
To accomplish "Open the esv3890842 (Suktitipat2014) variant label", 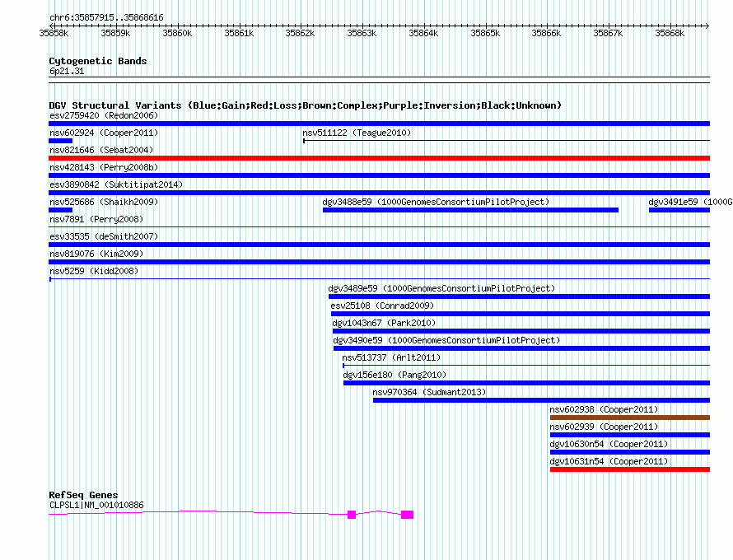I will [116, 184].
